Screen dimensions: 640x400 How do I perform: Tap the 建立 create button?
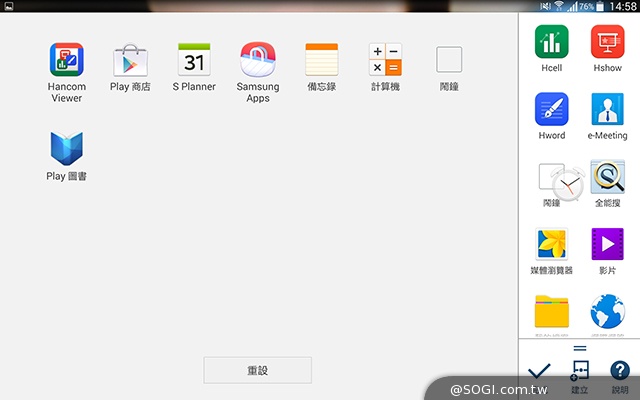click(579, 372)
